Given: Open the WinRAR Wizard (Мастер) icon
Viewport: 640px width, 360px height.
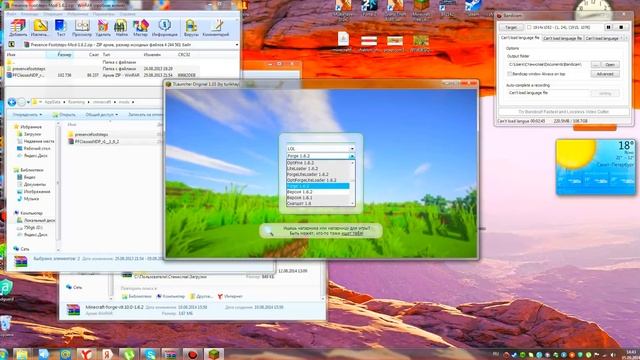Looking at the screenshot, I should tap(140, 28).
